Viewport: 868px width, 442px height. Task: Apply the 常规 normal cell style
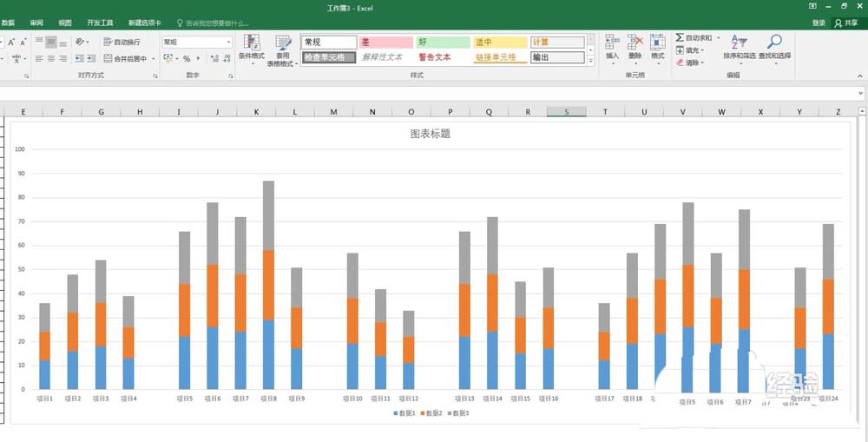(329, 42)
